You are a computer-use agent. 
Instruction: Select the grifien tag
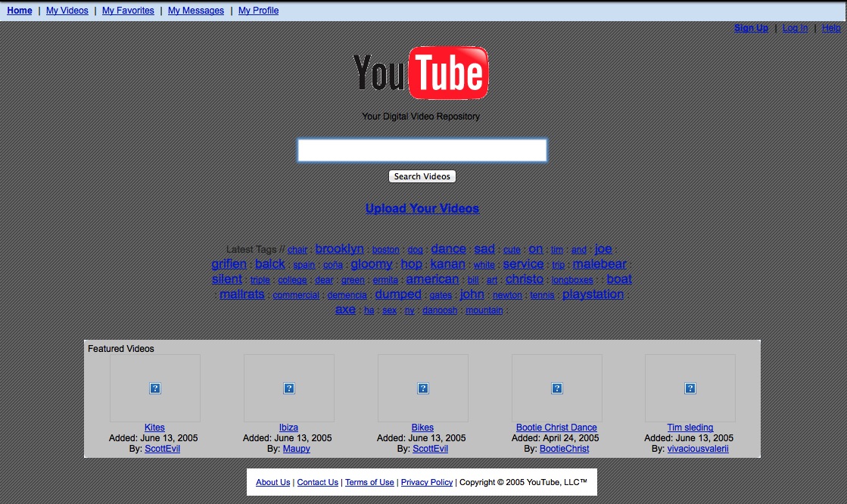coord(229,263)
